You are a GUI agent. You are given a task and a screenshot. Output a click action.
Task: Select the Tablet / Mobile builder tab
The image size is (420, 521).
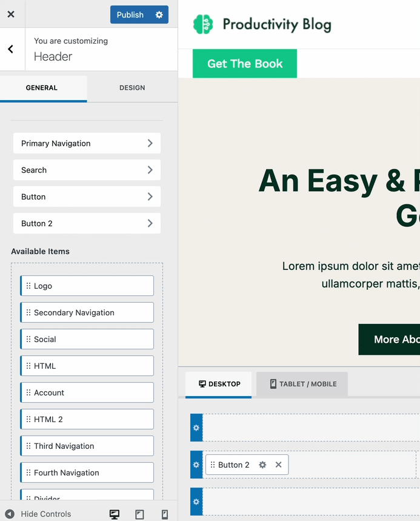click(x=302, y=384)
